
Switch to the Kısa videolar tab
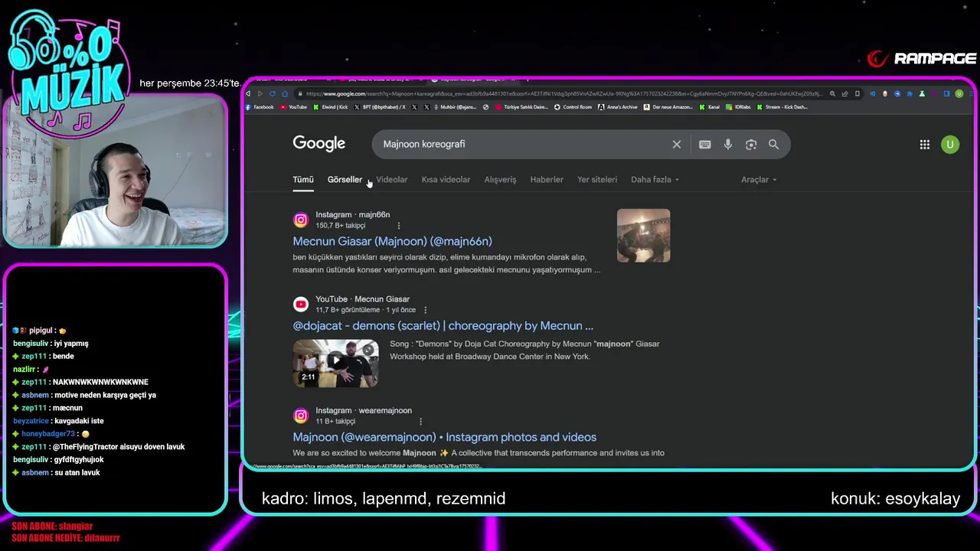[446, 180]
